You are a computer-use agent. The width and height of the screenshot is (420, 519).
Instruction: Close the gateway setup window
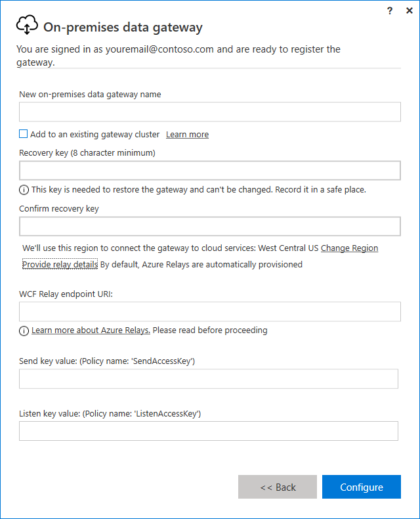pyautogui.click(x=409, y=11)
